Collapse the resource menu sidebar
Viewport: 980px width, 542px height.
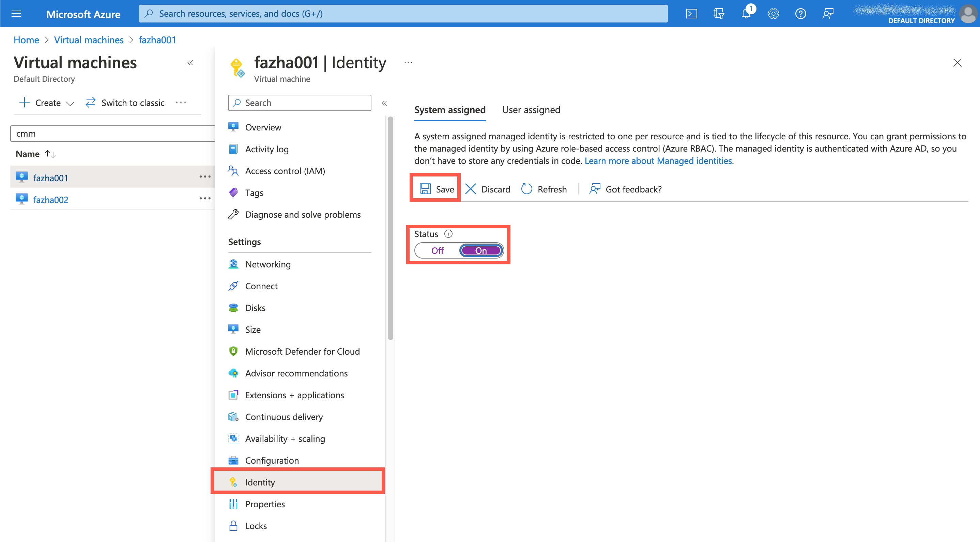[384, 103]
